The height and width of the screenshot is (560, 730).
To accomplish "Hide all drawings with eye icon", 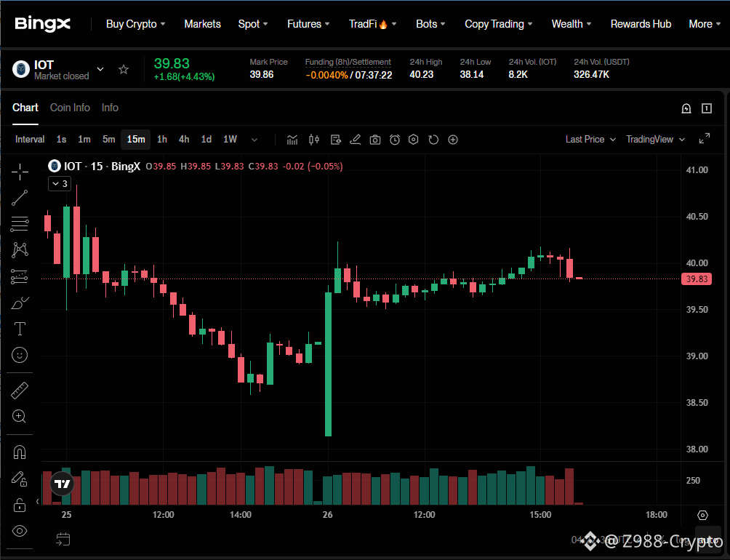I will (20, 531).
